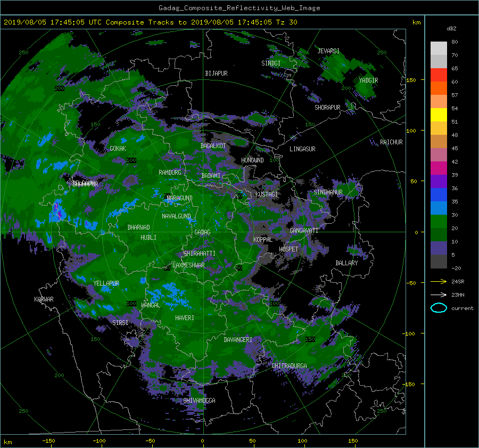Click the BALLARY city label
479x448 pixels.
(x=346, y=263)
